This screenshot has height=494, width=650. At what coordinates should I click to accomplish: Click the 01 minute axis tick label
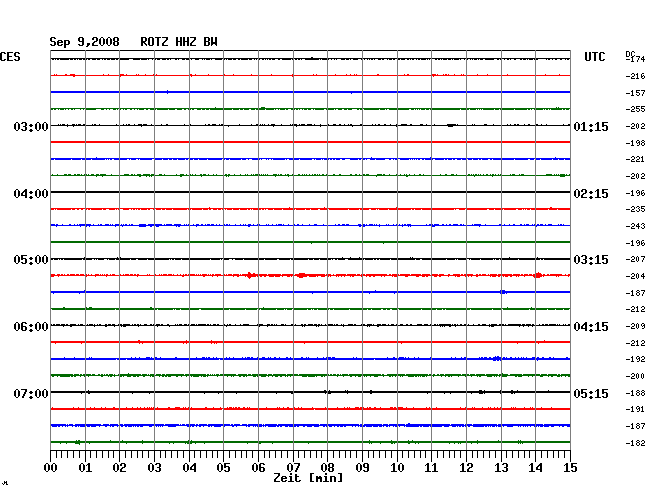click(85, 468)
